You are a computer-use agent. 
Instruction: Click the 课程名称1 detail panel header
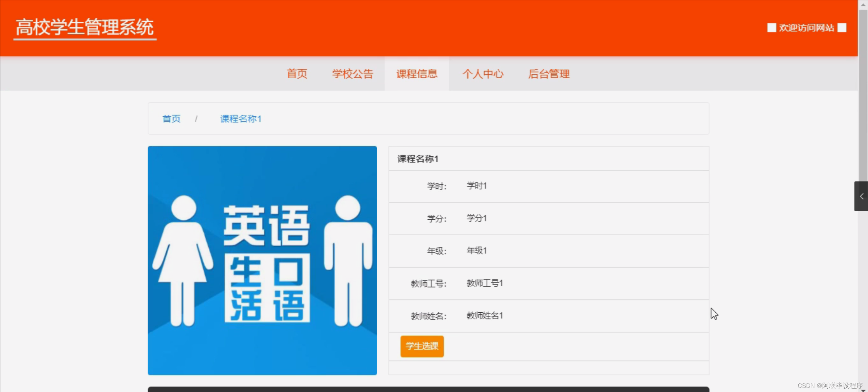[x=417, y=159]
